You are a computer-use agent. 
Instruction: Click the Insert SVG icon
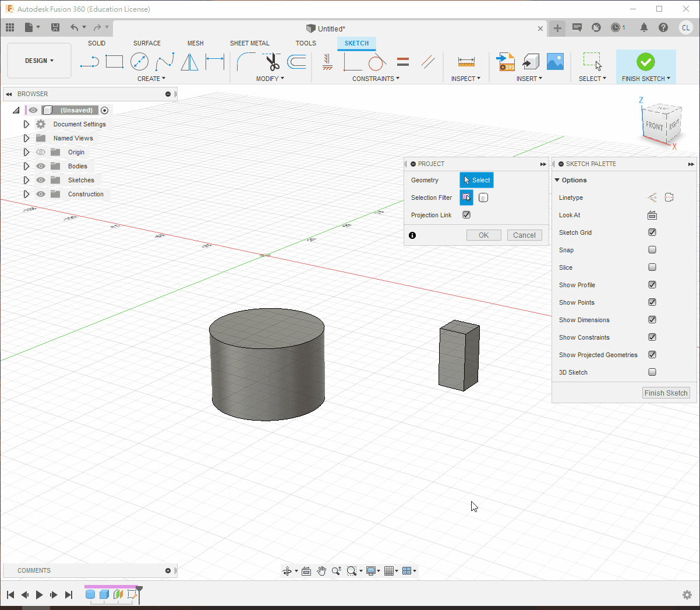tap(505, 62)
